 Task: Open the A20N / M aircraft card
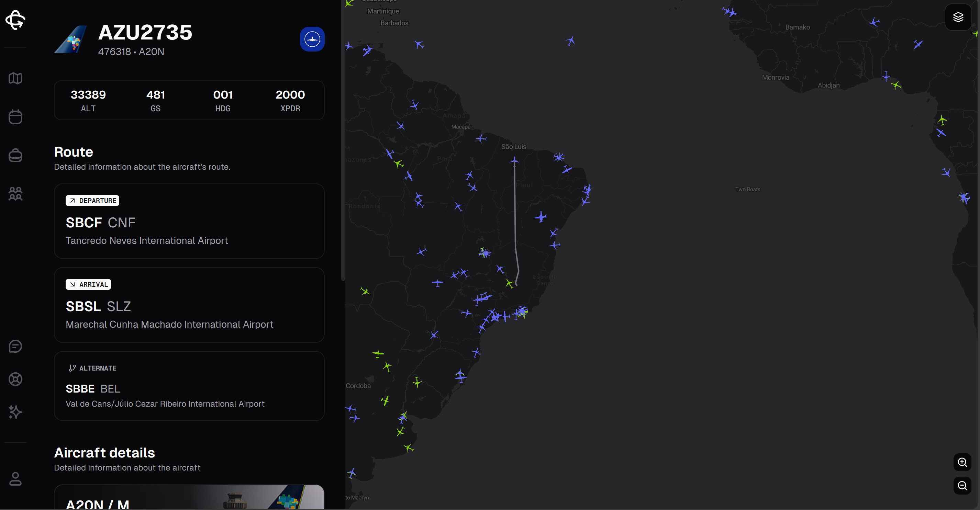[189, 497]
